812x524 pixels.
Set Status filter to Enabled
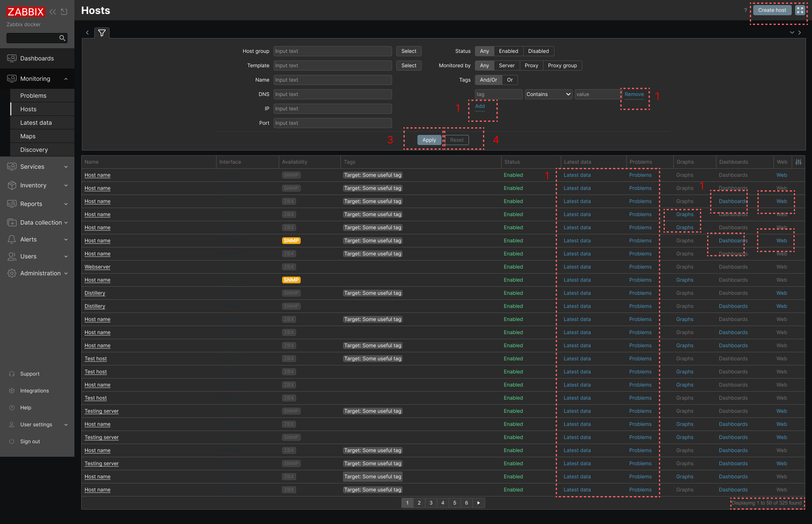508,51
